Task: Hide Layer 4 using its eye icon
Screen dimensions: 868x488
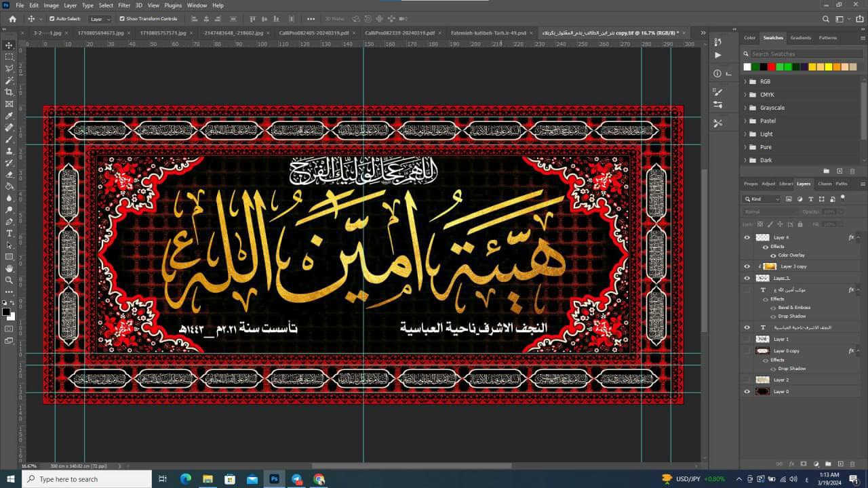Action: pyautogui.click(x=747, y=238)
